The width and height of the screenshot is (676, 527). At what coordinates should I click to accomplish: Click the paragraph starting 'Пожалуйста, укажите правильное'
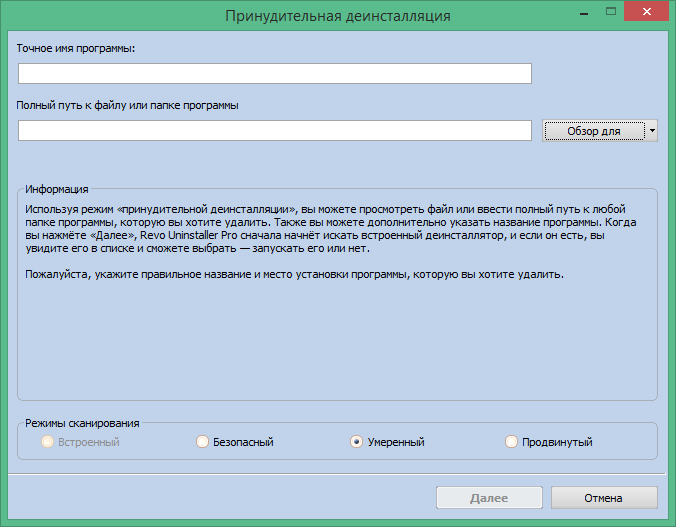[x=294, y=274]
